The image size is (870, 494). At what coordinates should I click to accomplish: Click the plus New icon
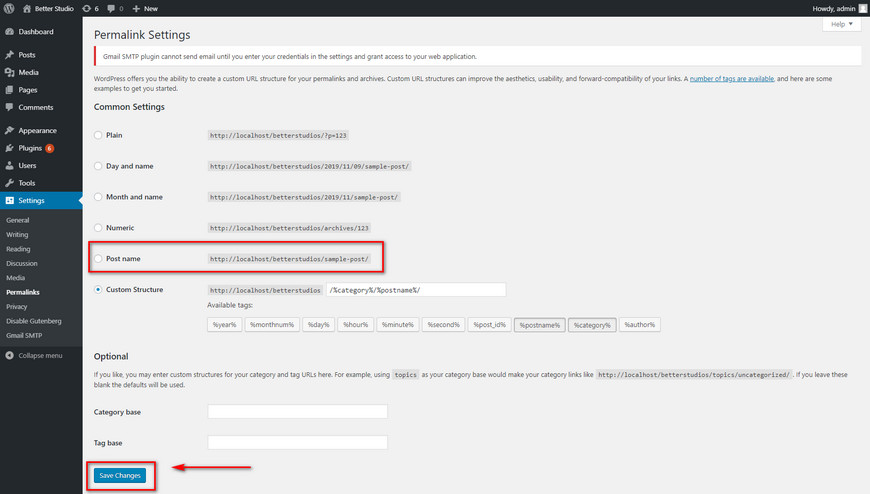click(136, 8)
